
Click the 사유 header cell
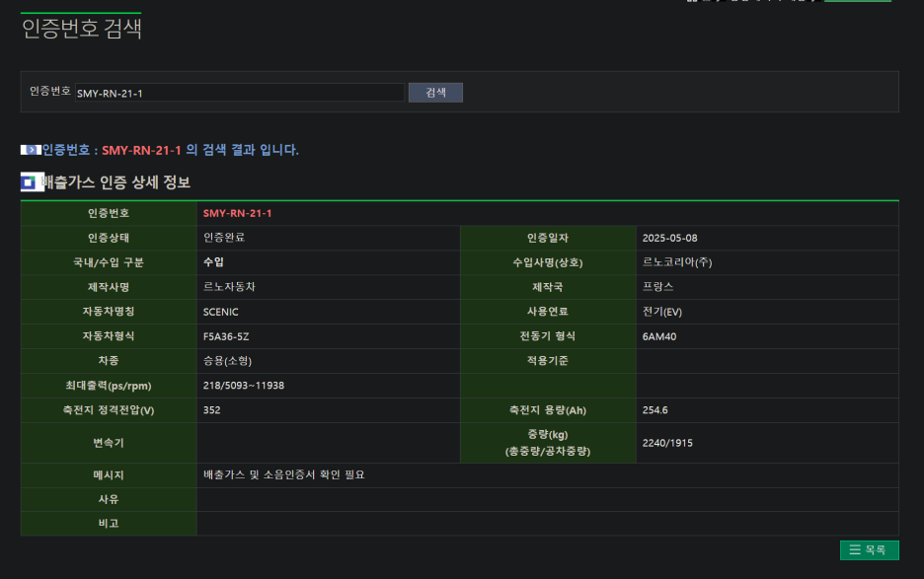point(109,499)
